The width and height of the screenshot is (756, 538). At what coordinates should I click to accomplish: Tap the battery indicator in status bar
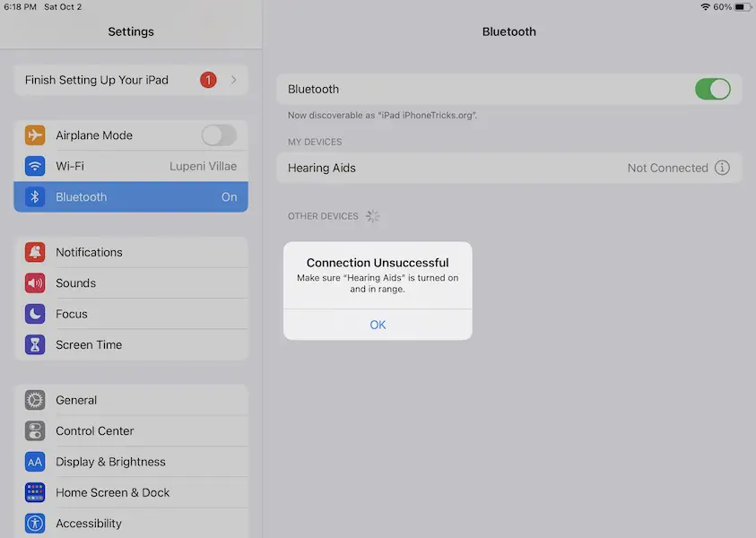point(743,7)
